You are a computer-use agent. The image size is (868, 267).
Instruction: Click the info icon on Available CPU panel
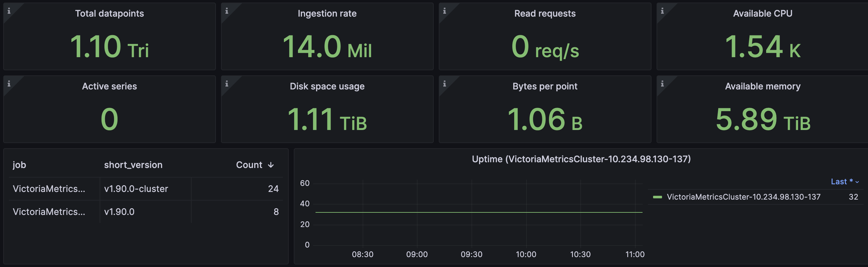(x=662, y=11)
